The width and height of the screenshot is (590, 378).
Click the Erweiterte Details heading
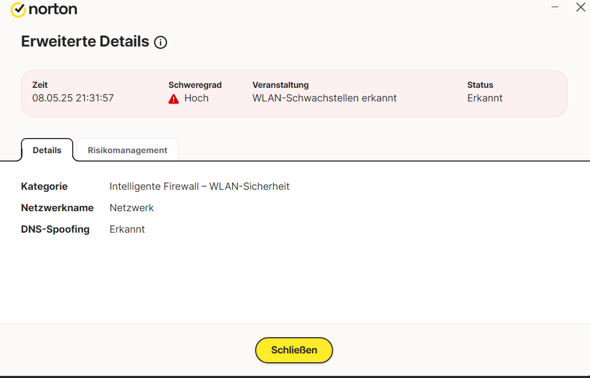tap(85, 42)
